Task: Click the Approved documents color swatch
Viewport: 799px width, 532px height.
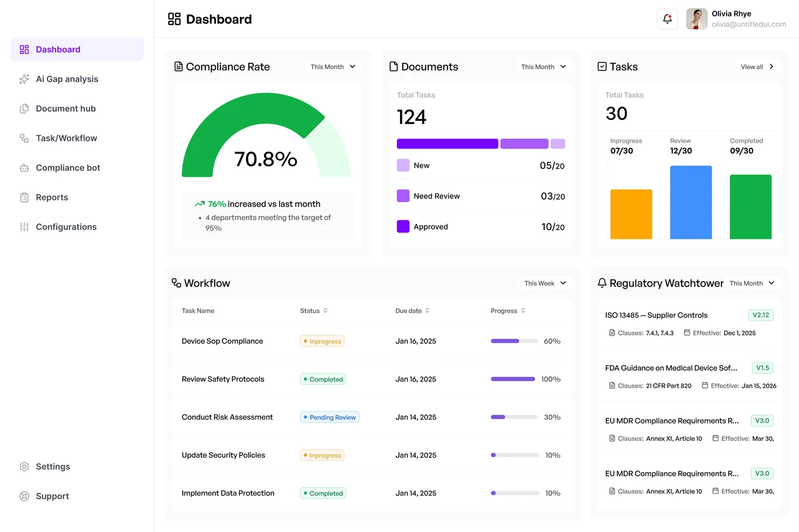Action: (x=403, y=226)
